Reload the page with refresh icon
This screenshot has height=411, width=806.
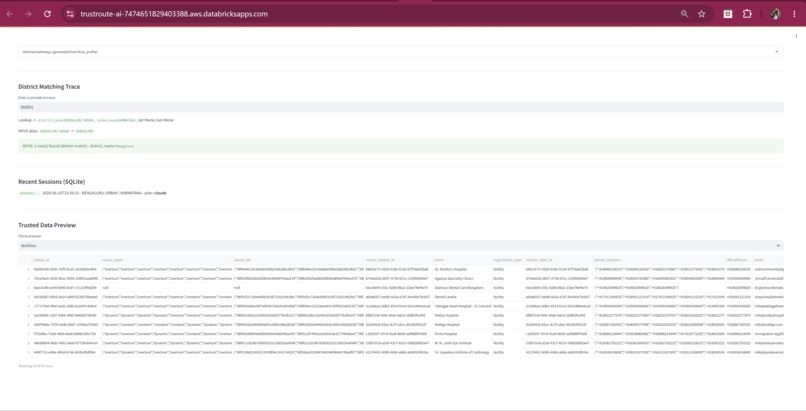47,14
